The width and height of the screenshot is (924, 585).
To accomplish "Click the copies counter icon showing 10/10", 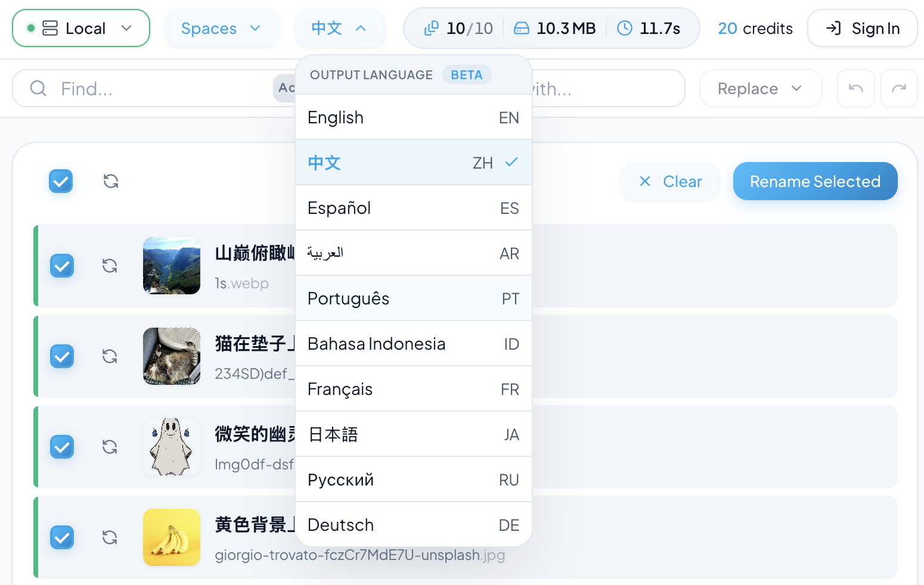I will pyautogui.click(x=431, y=28).
